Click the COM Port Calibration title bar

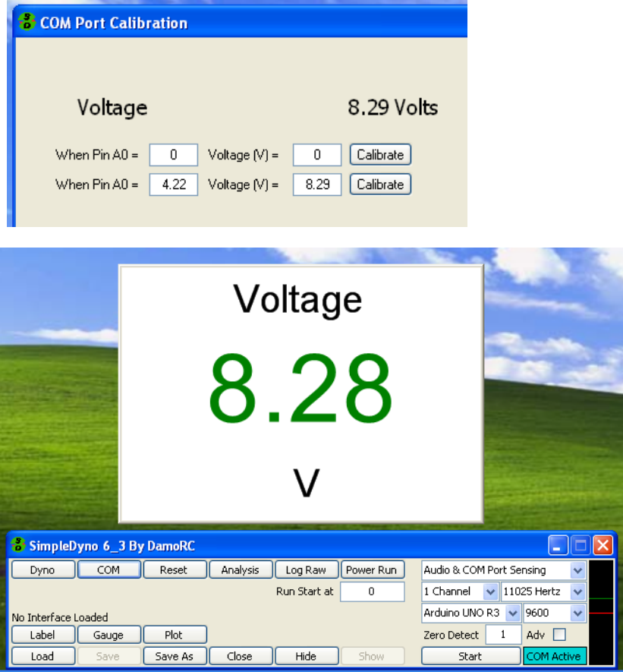(240, 22)
